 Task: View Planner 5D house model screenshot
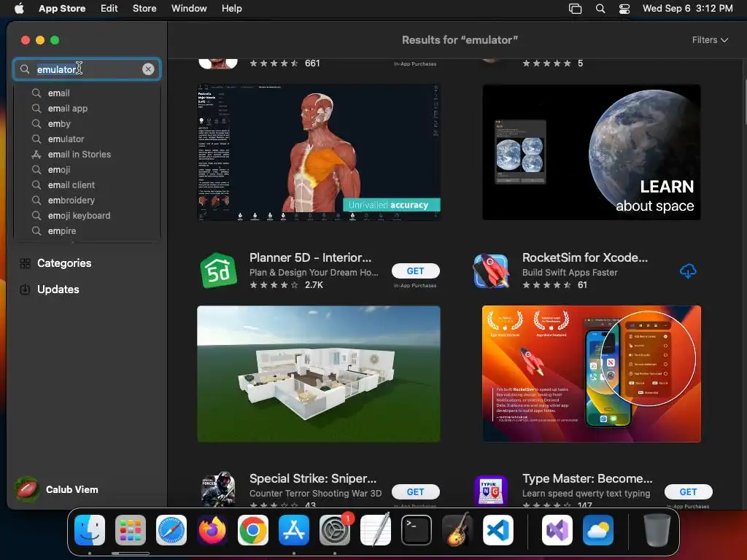click(319, 374)
